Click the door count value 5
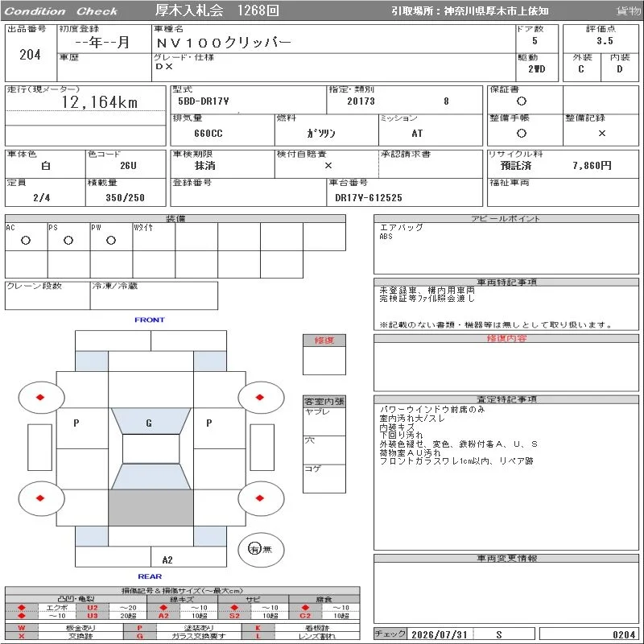Image resolution: width=644 pixels, height=644 pixels. click(x=535, y=41)
